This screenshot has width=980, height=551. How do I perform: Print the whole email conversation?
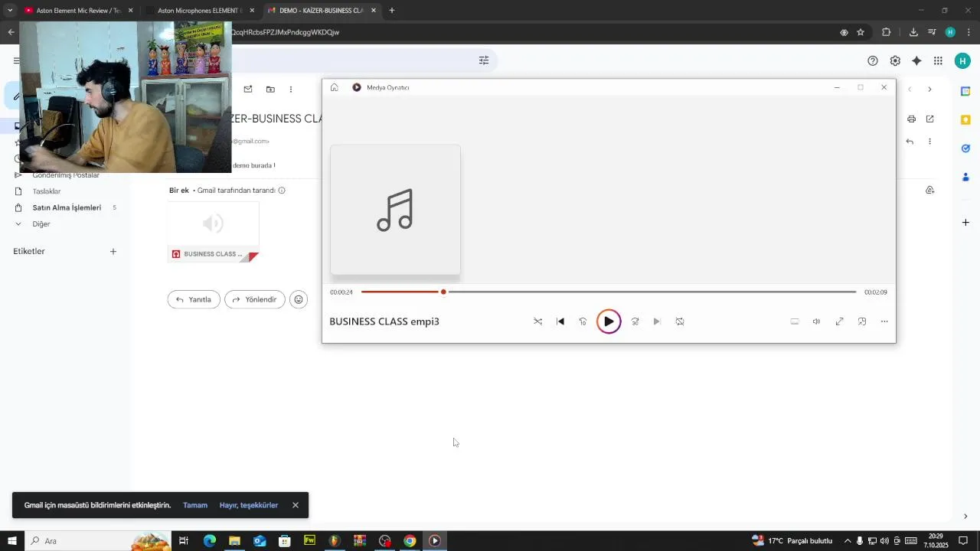(x=911, y=119)
